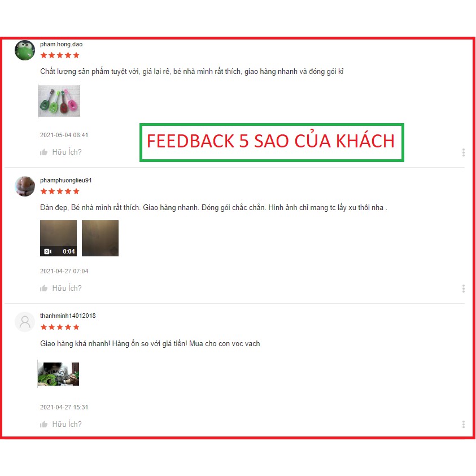Screen dimensions: 476x476
Task: Open three-dot menu on phamphuonglieu91 review
Action: point(463,289)
